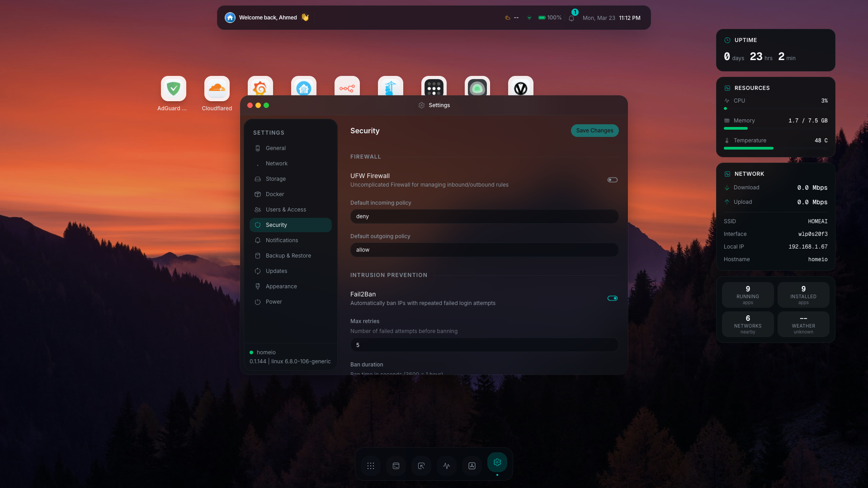
Task: Launch the Home Assistant app
Action: pos(303,88)
